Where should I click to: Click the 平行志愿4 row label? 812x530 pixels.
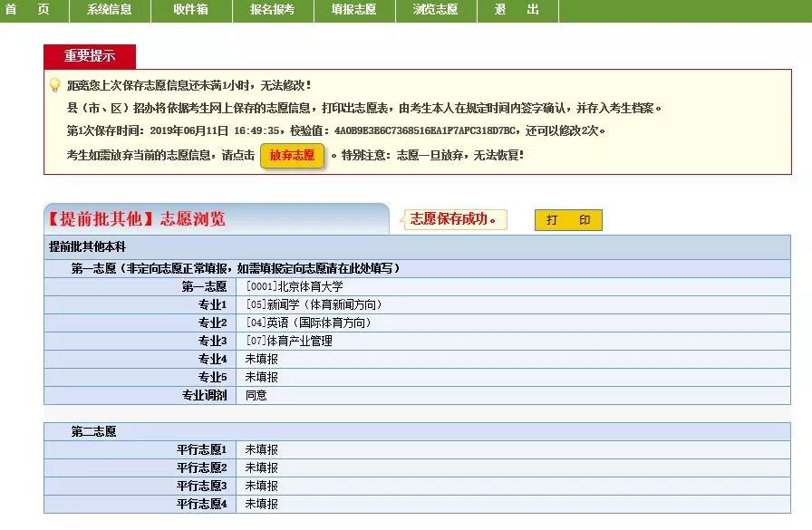(202, 504)
